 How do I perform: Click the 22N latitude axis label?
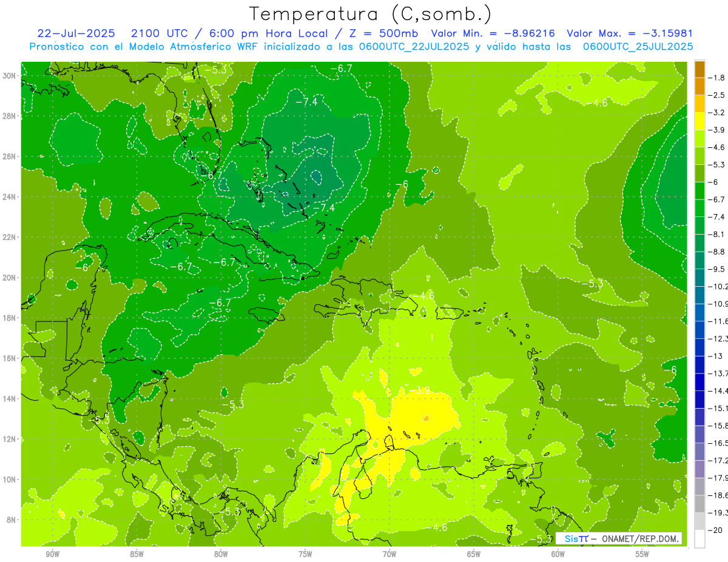point(10,237)
